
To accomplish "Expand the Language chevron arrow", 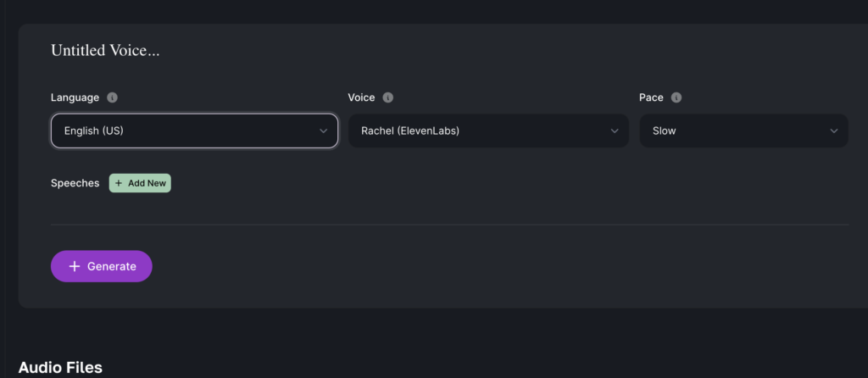I will (323, 131).
